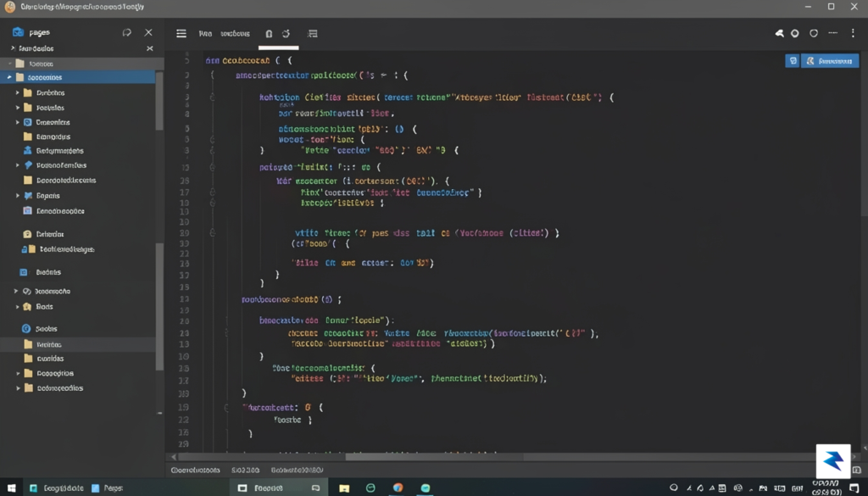Expand the tree row with the chain-link icon

coord(16,291)
